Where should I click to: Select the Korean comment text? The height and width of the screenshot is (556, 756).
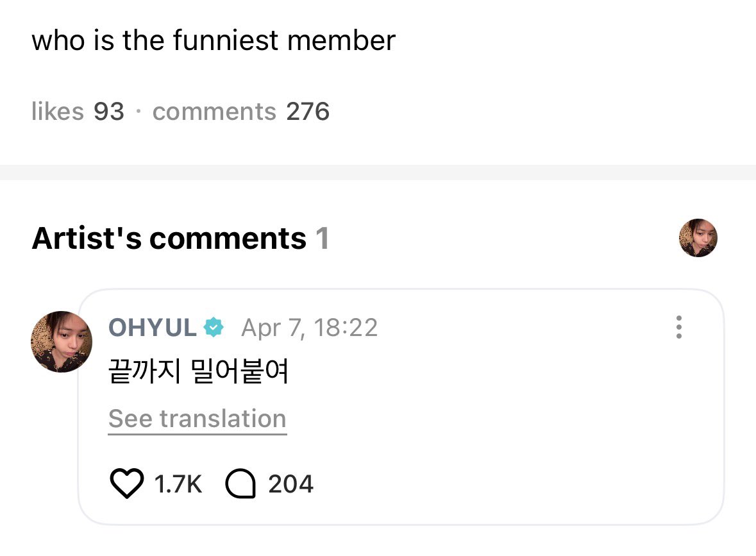199,372
